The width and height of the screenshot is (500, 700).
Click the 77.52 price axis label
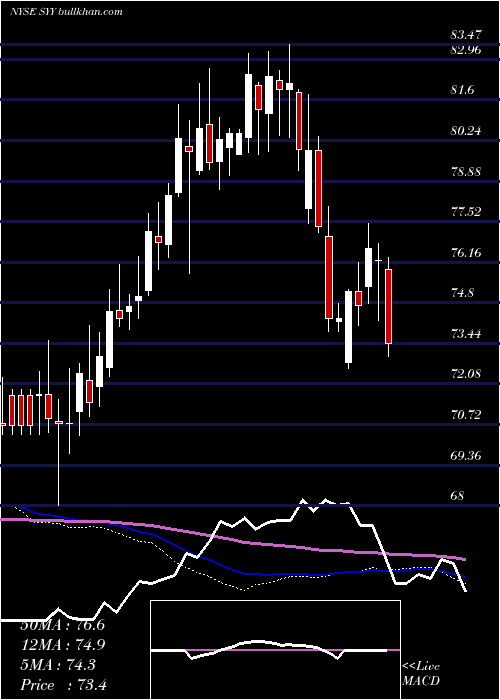point(466,212)
